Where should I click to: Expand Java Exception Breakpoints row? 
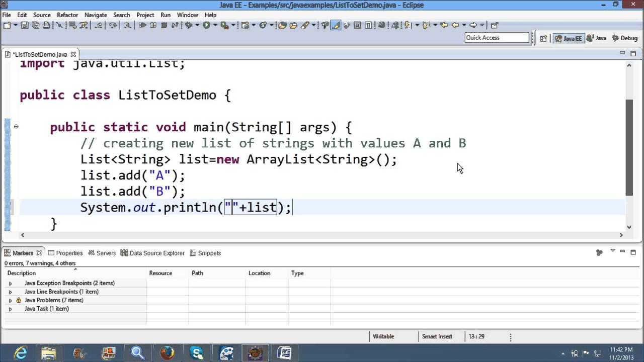[10, 284]
